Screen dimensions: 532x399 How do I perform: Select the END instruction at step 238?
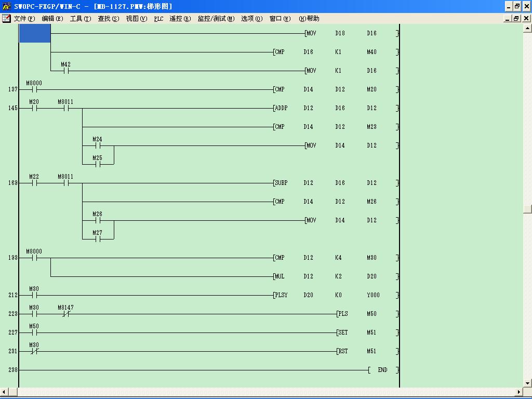pos(383,370)
